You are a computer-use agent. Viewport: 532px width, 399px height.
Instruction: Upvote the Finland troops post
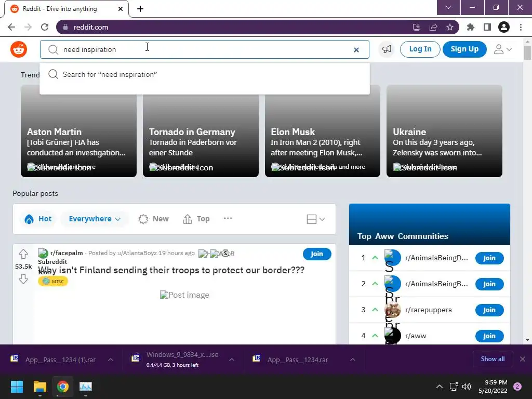pyautogui.click(x=23, y=254)
